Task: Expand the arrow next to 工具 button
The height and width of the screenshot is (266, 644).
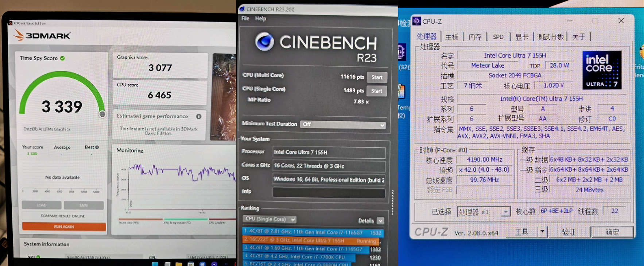Action: [x=542, y=232]
